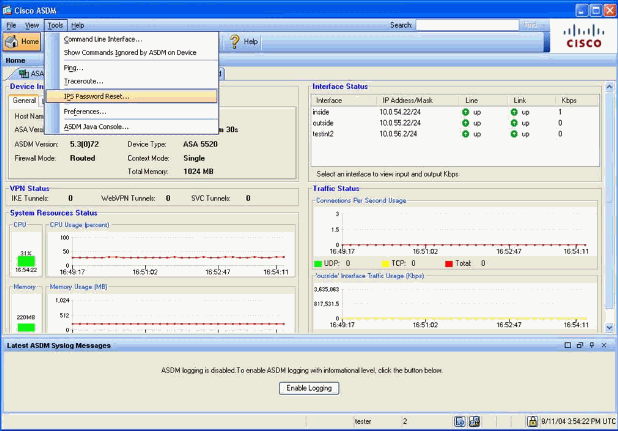Choose Command Line Interface from Tools menu
The height and width of the screenshot is (431, 618).
coord(103,39)
